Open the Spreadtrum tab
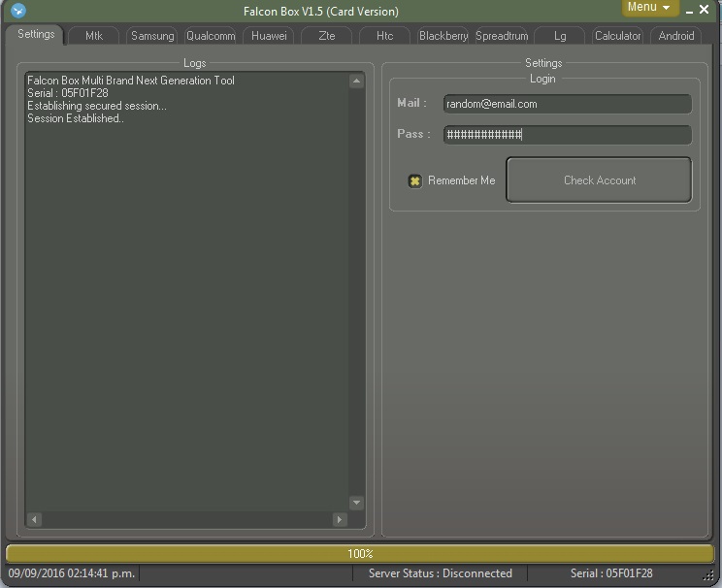The width and height of the screenshot is (722, 588). click(502, 36)
